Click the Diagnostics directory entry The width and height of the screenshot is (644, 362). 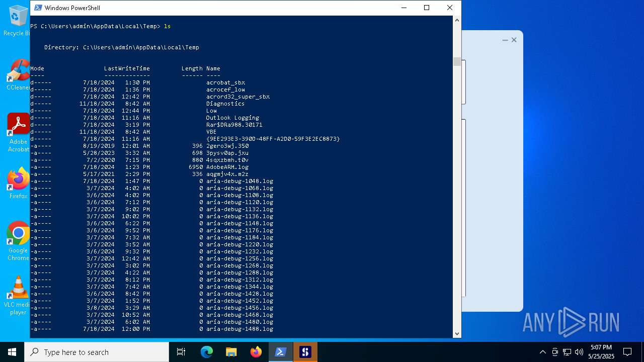click(x=225, y=104)
